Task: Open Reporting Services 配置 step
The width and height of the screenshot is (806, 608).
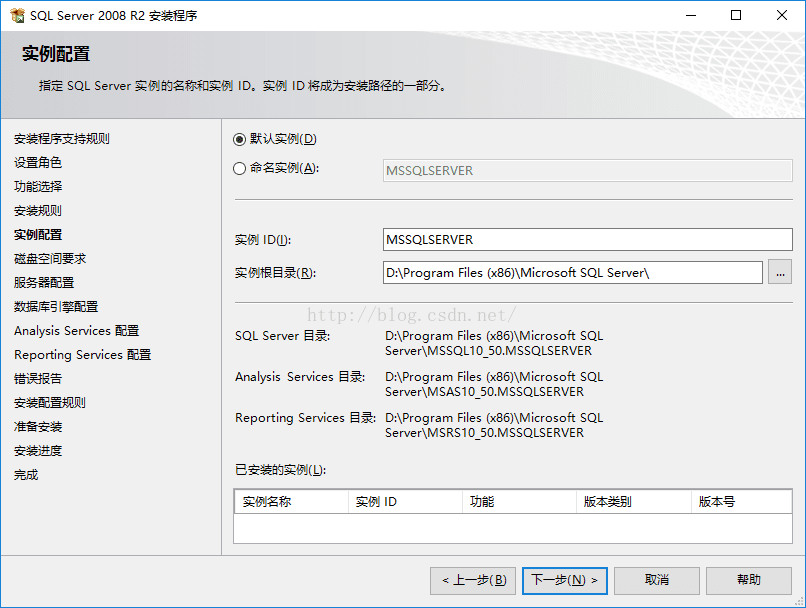Action: click(x=79, y=354)
